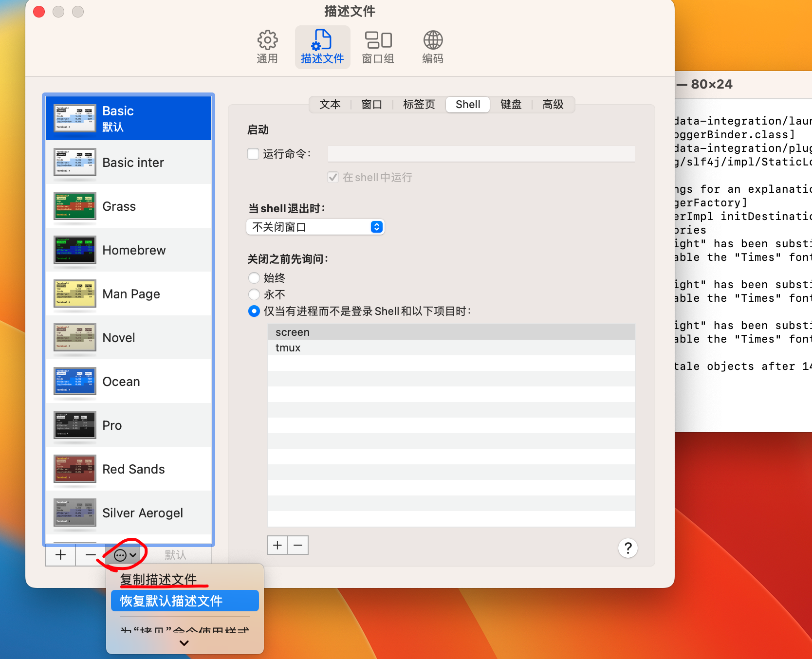Click the help question mark button
The image size is (812, 659).
pyautogui.click(x=628, y=548)
